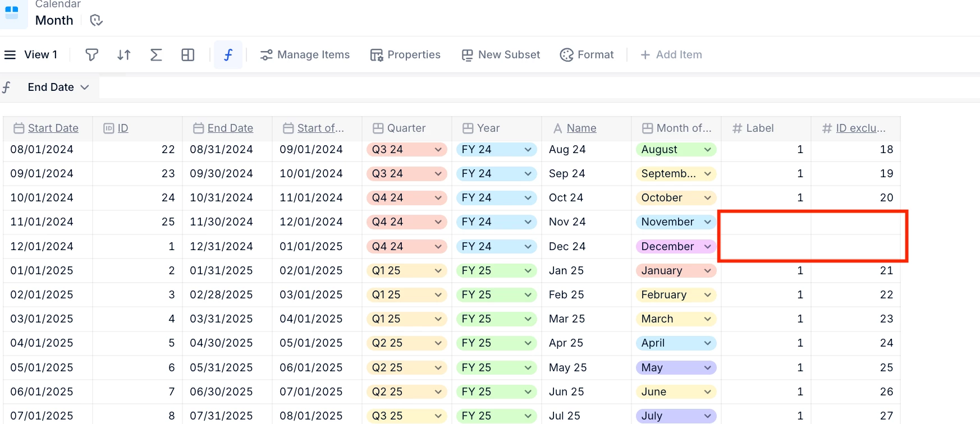Viewport: 980px width, 424px height.
Task: Open the November month dropdown
Action: [x=707, y=222]
